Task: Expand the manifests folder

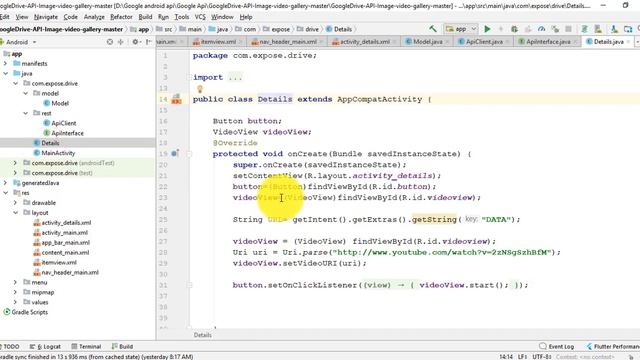Action: pyautogui.click(x=6, y=64)
